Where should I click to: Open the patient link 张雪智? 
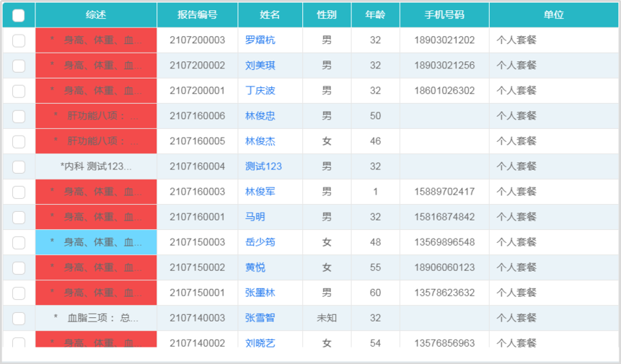click(260, 318)
